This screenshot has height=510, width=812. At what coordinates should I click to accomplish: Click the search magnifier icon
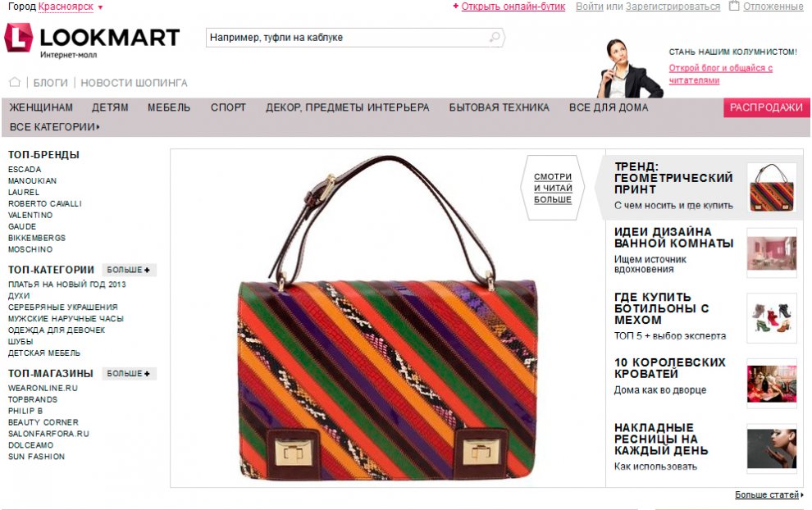(x=495, y=37)
